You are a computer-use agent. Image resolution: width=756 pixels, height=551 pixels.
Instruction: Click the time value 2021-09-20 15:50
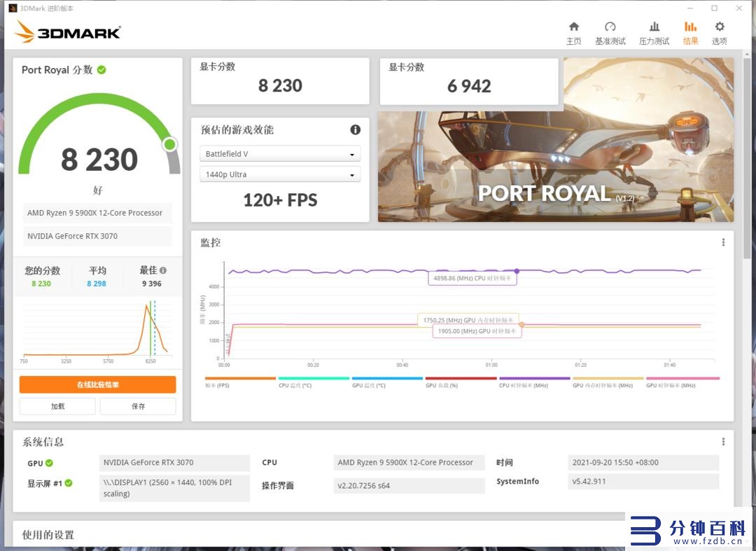tap(643, 462)
